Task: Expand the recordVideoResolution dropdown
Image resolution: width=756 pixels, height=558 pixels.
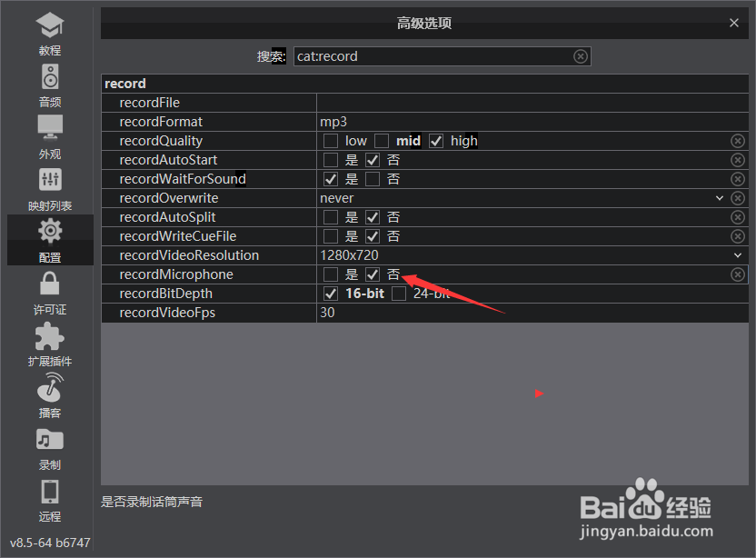Action: 738,255
